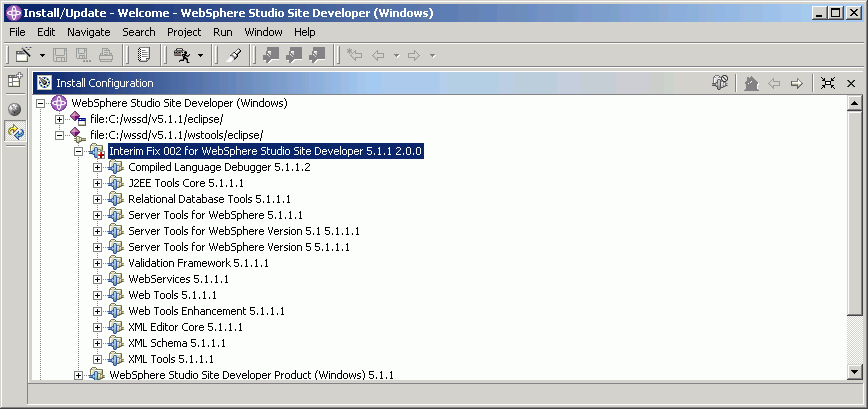
Task: Select Server Tools for WebSphere 5.1.1.1
Action: 215,215
